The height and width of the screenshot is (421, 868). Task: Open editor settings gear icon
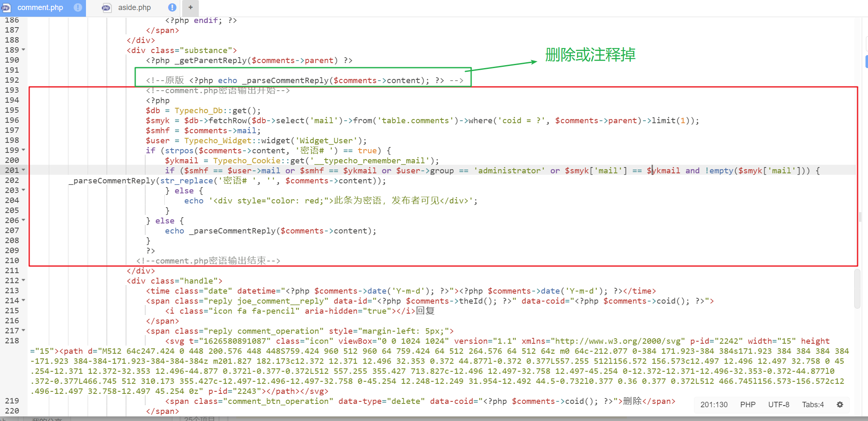840,404
